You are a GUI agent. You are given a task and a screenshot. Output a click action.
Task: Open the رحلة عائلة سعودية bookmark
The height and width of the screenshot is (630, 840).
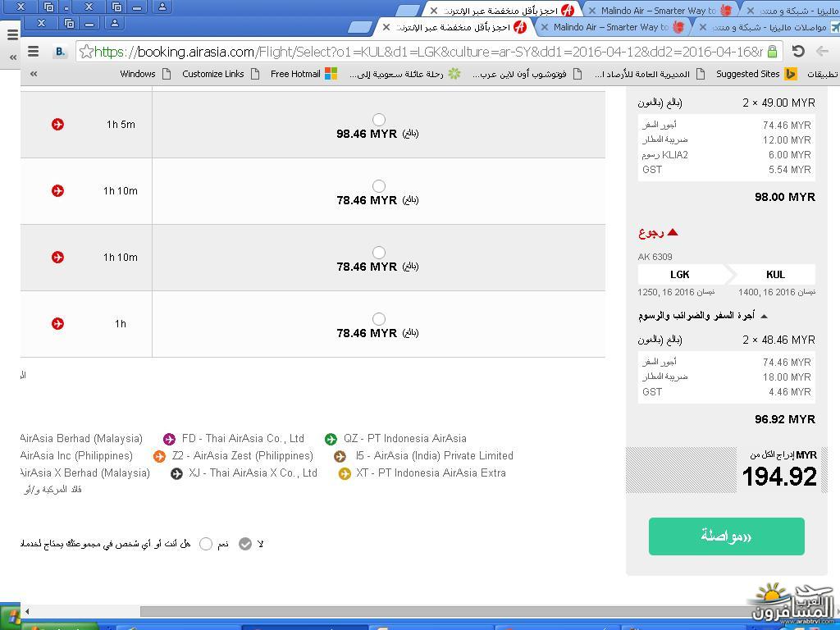(x=405, y=74)
